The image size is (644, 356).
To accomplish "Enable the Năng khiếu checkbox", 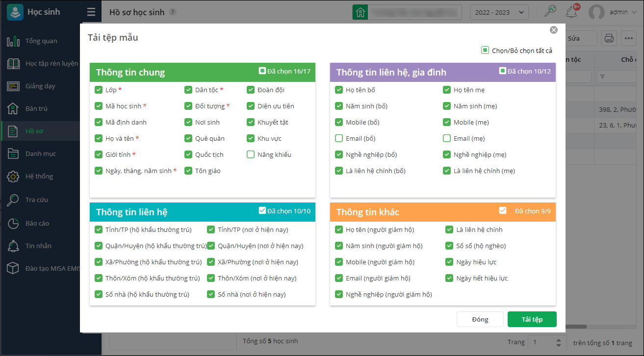I will point(251,154).
